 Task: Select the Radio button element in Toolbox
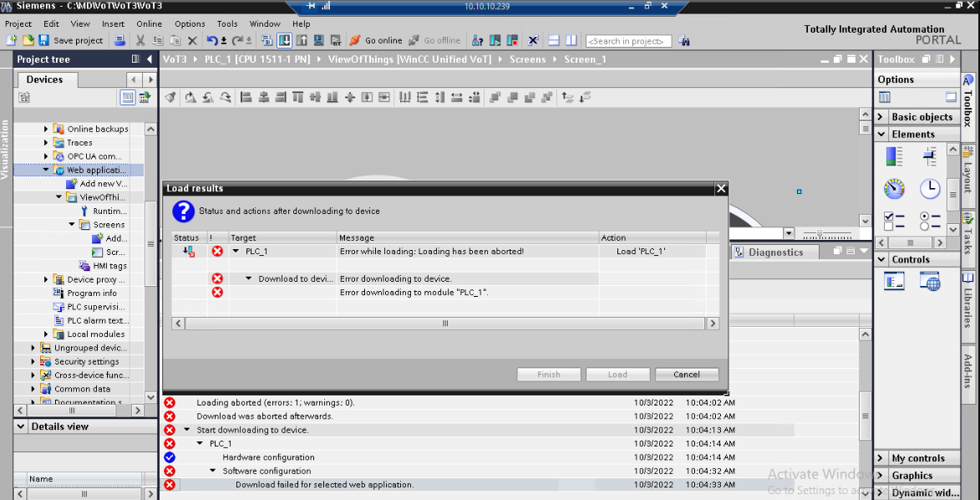point(930,221)
